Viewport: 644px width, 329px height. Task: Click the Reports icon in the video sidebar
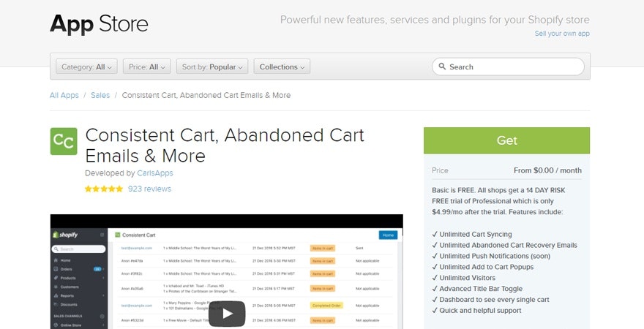click(55, 296)
